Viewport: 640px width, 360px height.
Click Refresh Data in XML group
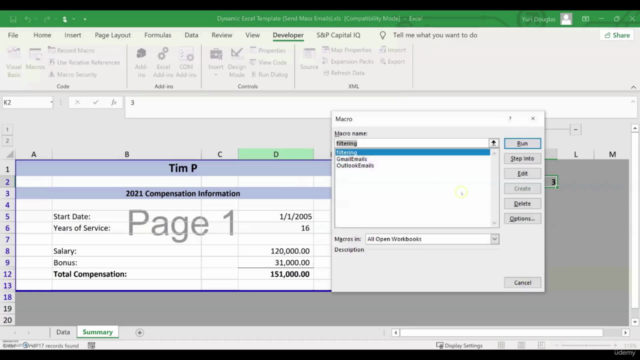(344, 73)
